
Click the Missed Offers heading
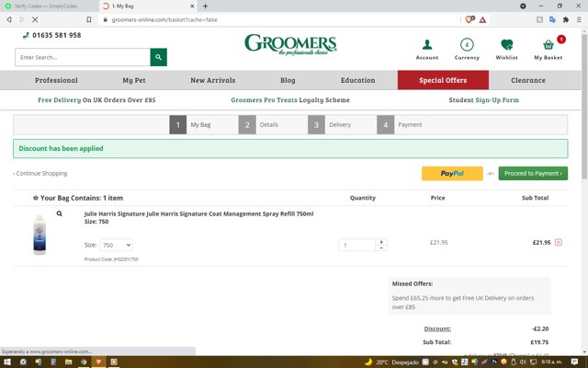coord(413,283)
